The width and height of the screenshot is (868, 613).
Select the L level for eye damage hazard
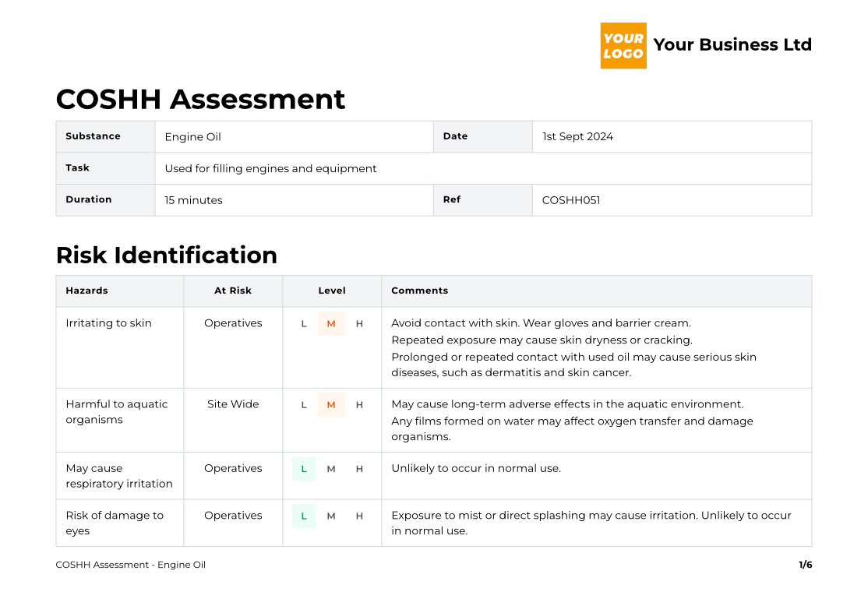[303, 515]
